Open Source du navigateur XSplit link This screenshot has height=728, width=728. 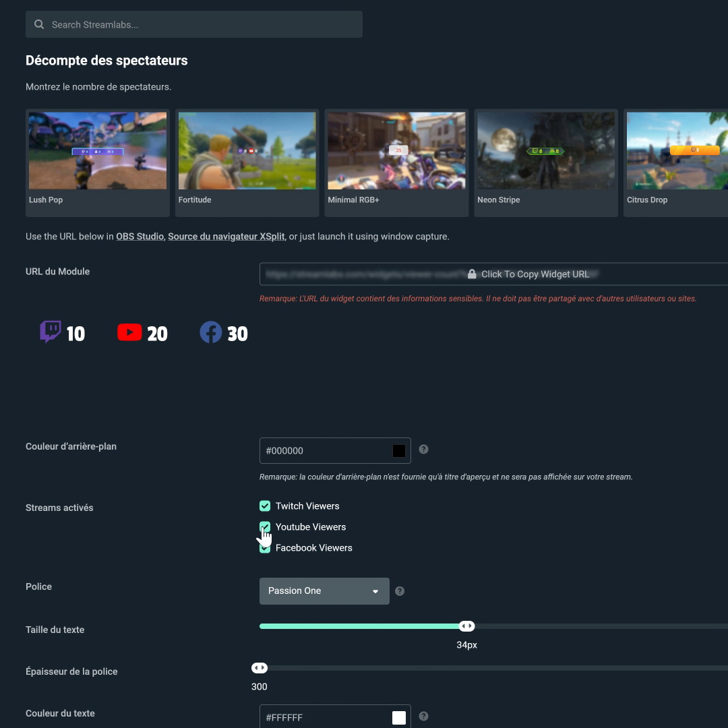(x=226, y=237)
